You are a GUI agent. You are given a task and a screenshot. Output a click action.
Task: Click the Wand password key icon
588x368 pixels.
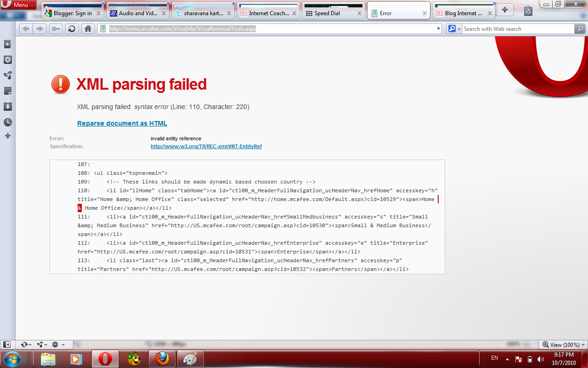[x=56, y=29]
